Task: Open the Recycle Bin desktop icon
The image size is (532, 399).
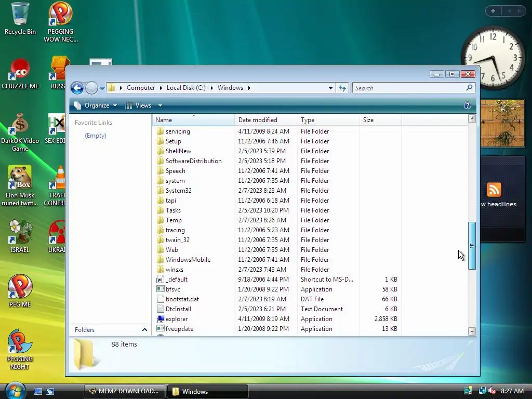Action: click(20, 18)
